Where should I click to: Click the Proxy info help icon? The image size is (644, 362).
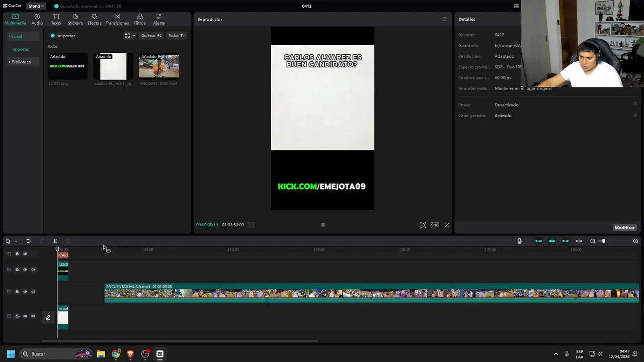point(635,104)
